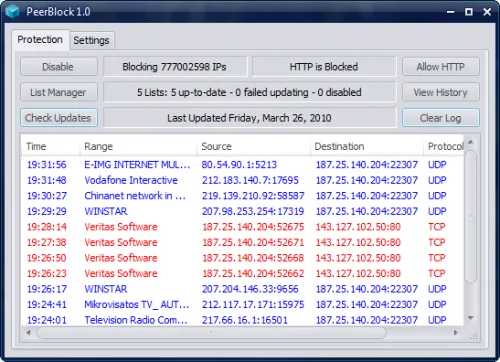Click the PeerBlock cube icon in title bar
The height and width of the screenshot is (362, 500).
13,12
